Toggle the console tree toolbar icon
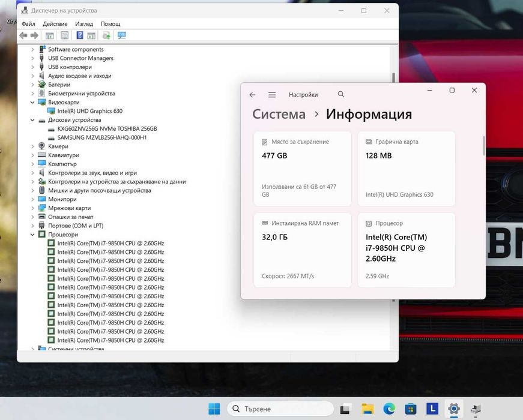The width and height of the screenshot is (523, 420). (50, 35)
